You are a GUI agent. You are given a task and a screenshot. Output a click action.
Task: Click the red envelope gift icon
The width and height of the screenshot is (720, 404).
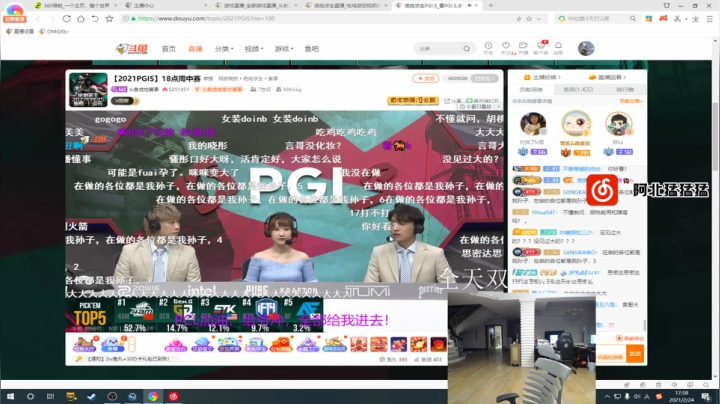(x=281, y=344)
